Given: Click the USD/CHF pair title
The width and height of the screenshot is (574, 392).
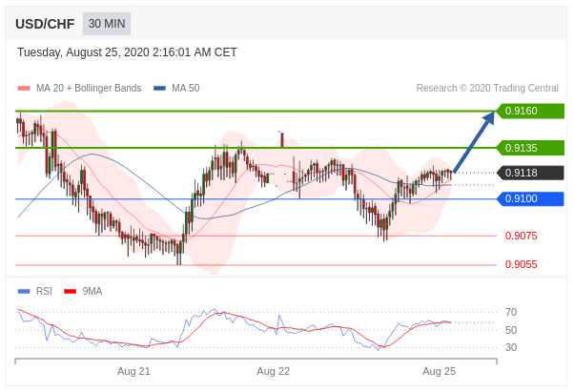Looking at the screenshot, I should tap(45, 24).
